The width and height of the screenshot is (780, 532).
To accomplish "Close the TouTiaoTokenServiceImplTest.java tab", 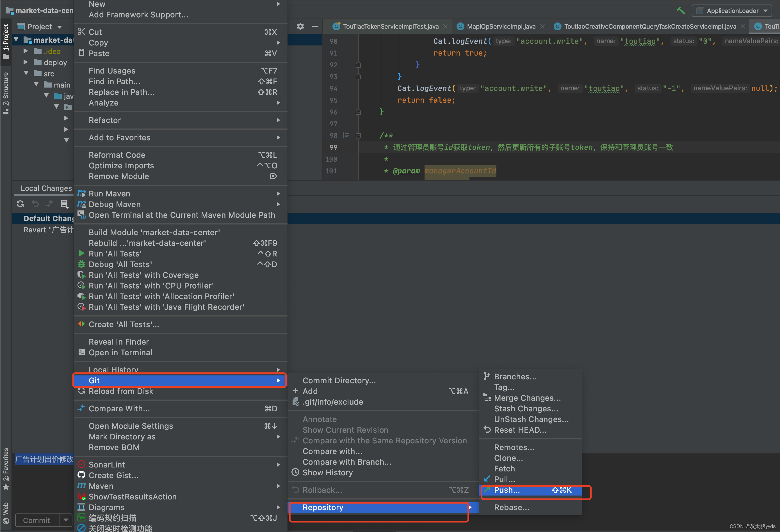I will click(445, 26).
